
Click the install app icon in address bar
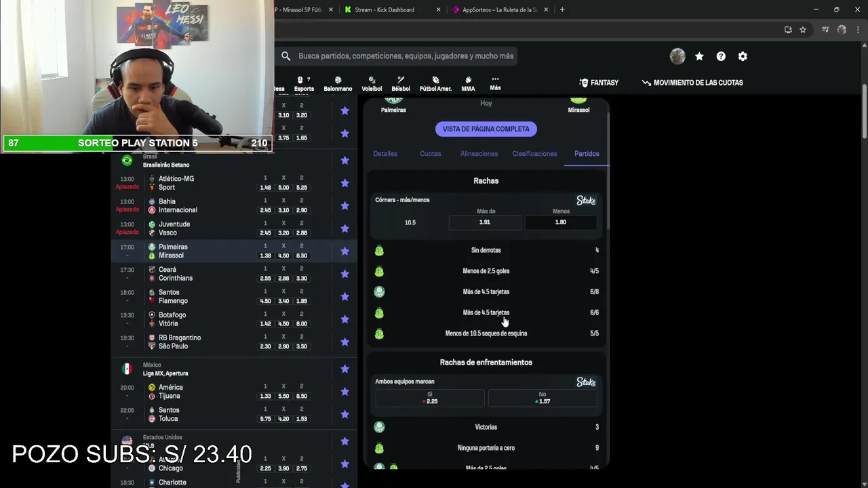pyautogui.click(x=788, y=30)
